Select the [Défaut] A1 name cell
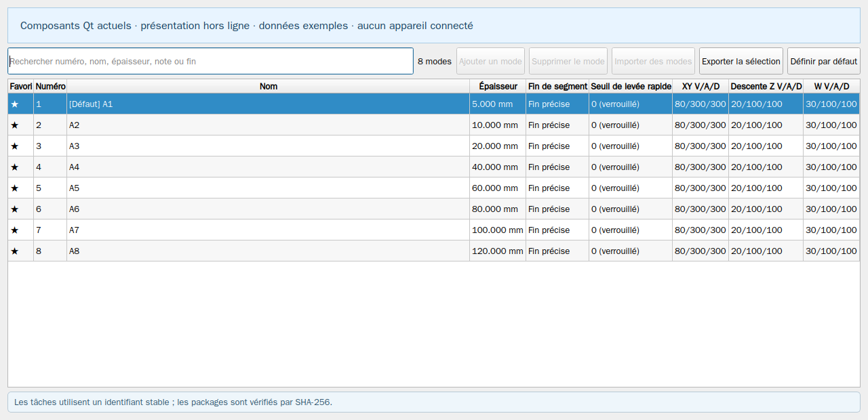Viewport: 868px width, 420px height. [x=269, y=104]
